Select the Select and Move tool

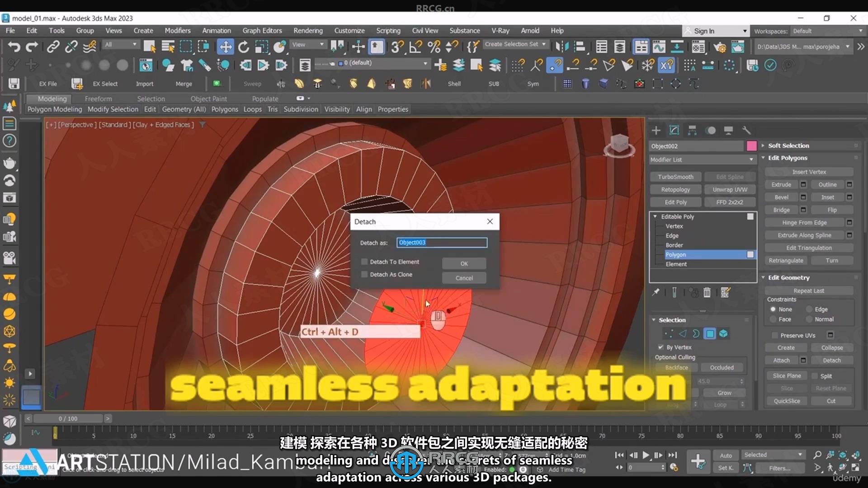[225, 47]
